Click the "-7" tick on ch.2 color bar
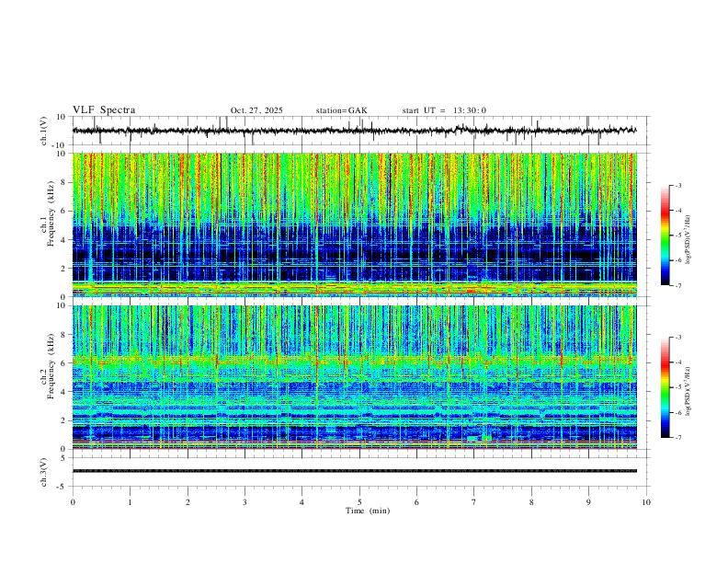The width and height of the screenshot is (728, 563). click(x=678, y=438)
